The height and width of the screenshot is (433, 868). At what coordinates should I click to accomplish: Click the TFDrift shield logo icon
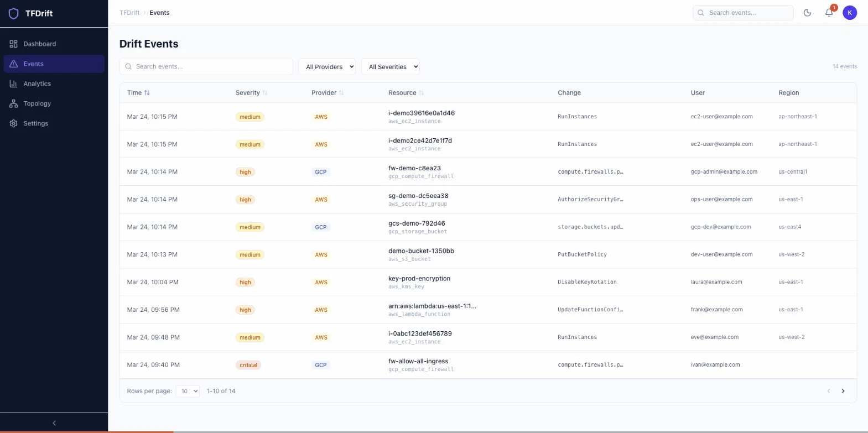[14, 13]
